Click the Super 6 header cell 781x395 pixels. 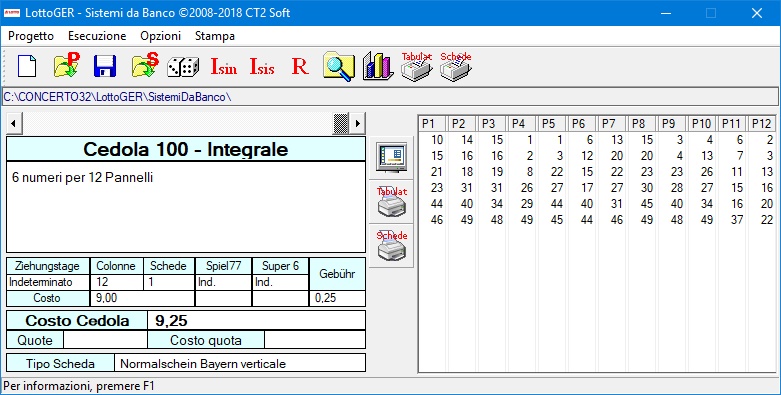(280, 266)
